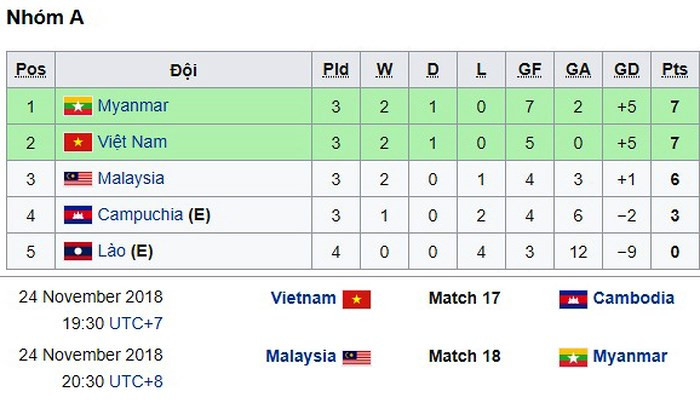
Task: Click the Myanmar flag icon in table
Action: (x=78, y=106)
